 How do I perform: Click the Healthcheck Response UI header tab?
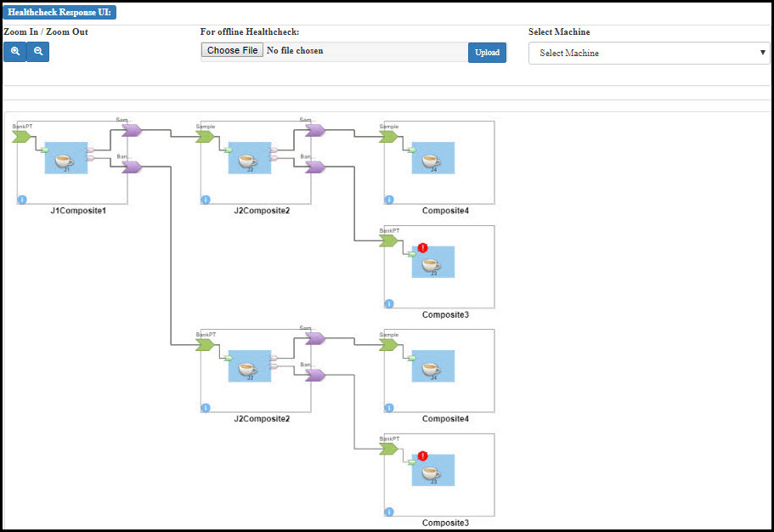pyautogui.click(x=59, y=13)
